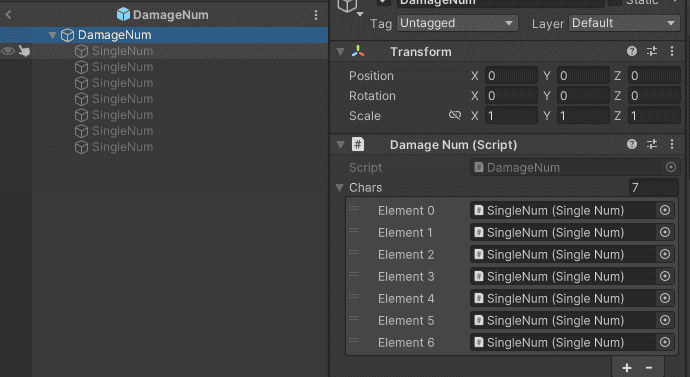Click the Rotation property label
The height and width of the screenshot is (377, 690).
(x=372, y=96)
